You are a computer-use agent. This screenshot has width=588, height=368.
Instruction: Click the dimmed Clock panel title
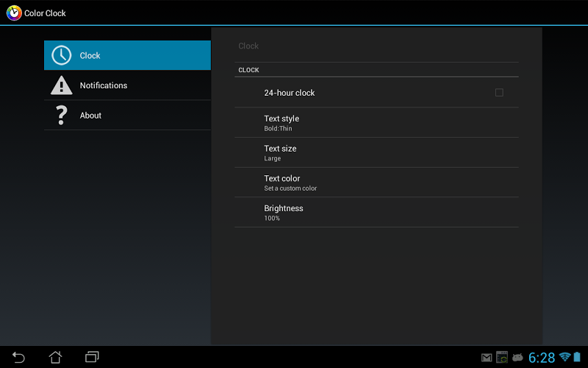(248, 46)
